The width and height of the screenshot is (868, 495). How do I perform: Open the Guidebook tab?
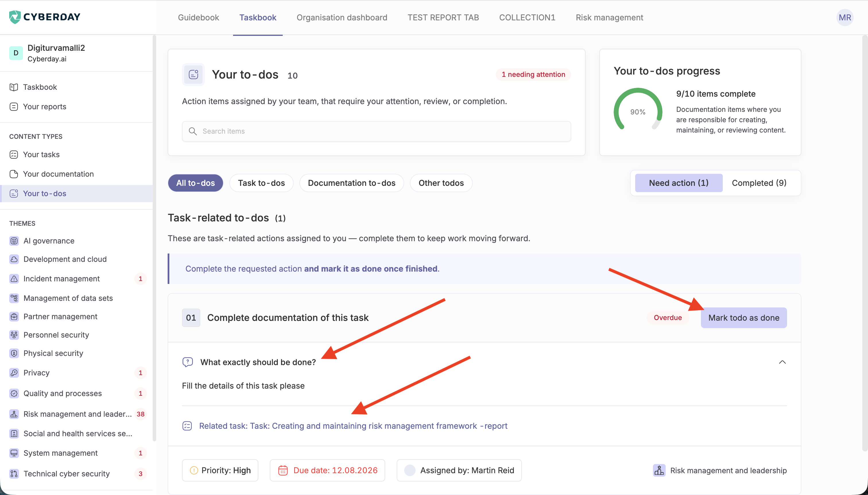[198, 17]
